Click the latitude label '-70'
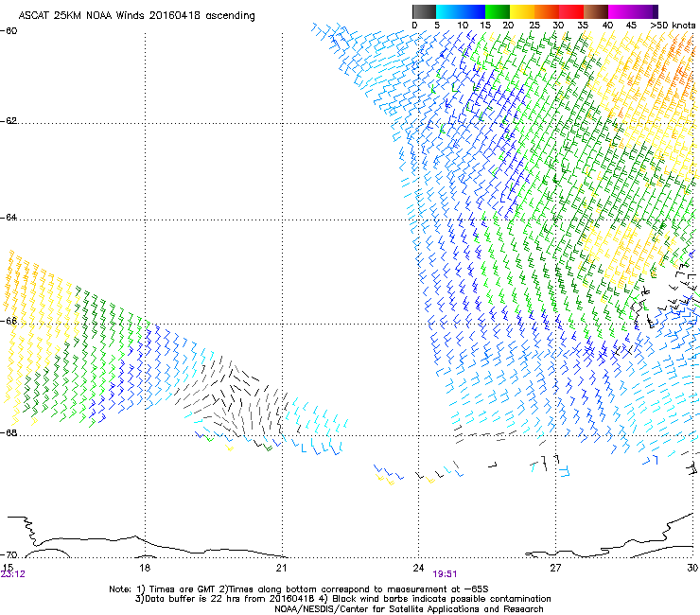 (x=9, y=555)
